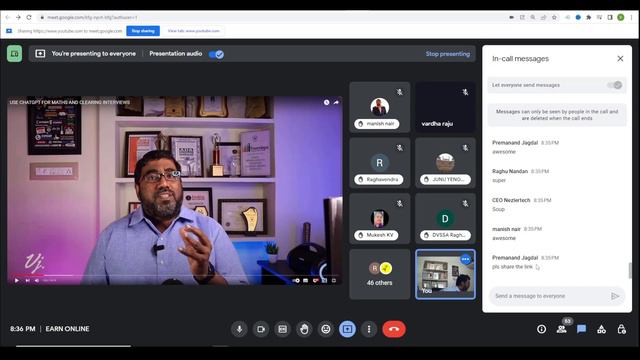
Task: Toggle the Presentation audio switch
Action: [216, 54]
